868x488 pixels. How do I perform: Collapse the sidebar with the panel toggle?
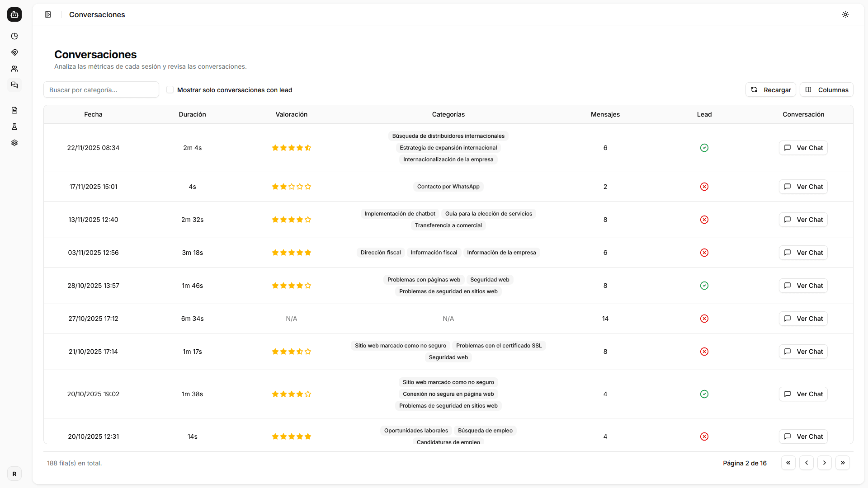48,14
